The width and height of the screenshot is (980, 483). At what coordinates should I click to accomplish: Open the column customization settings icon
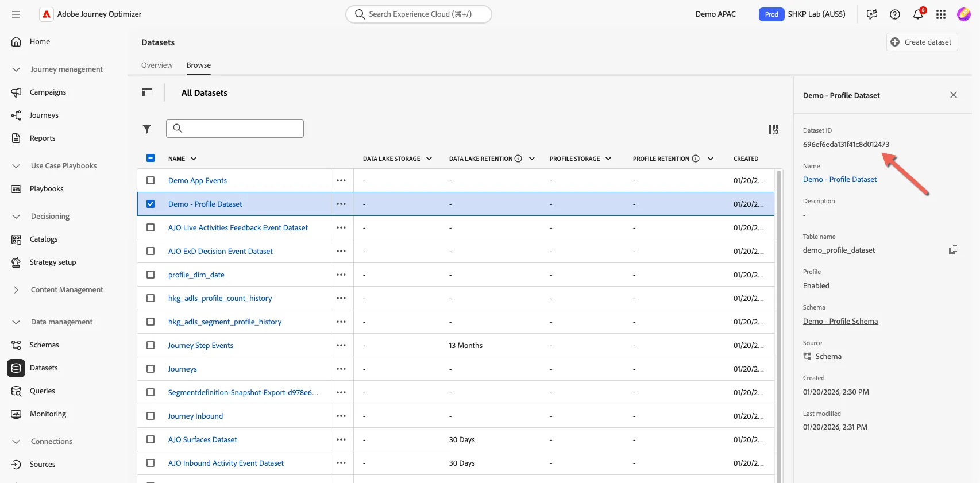(x=774, y=129)
